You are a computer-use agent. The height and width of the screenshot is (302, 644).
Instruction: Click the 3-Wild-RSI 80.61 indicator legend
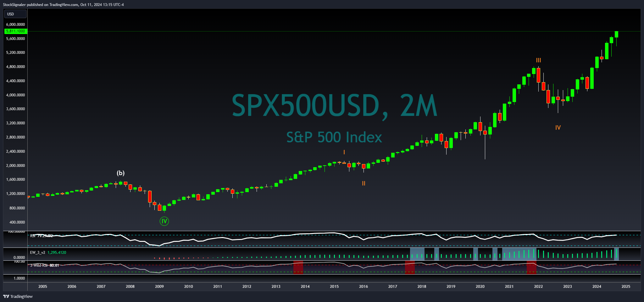[44, 265]
